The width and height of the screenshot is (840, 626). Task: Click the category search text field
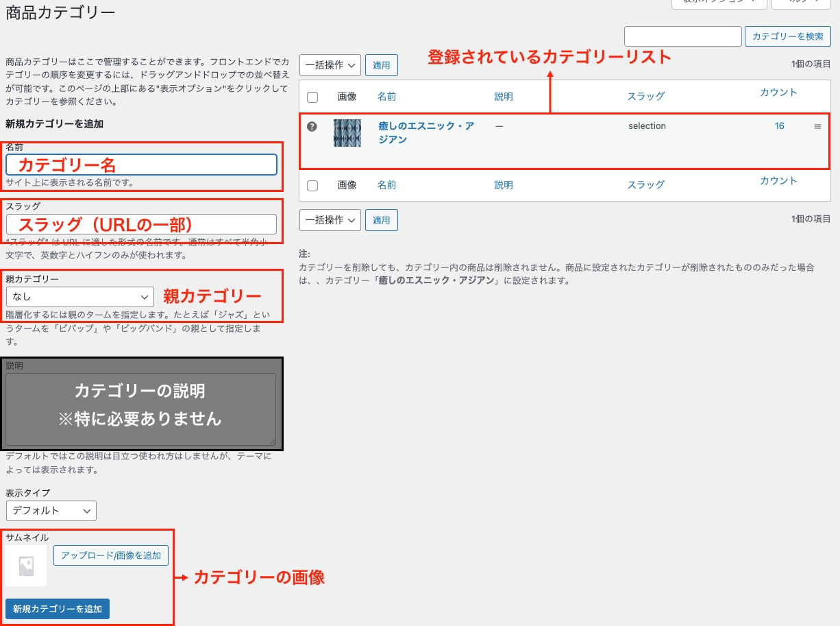(x=682, y=36)
